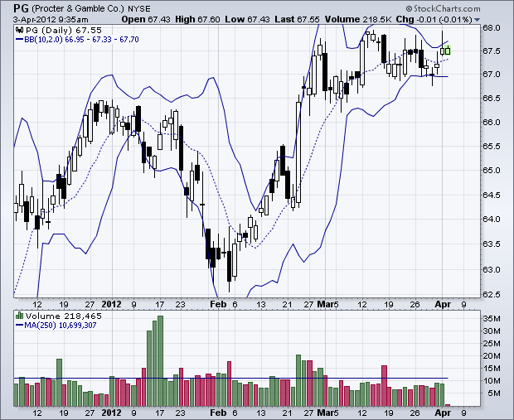The width and height of the screenshot is (514, 420).
Task: Click the 'Low 67.43' value
Action: [x=247, y=19]
